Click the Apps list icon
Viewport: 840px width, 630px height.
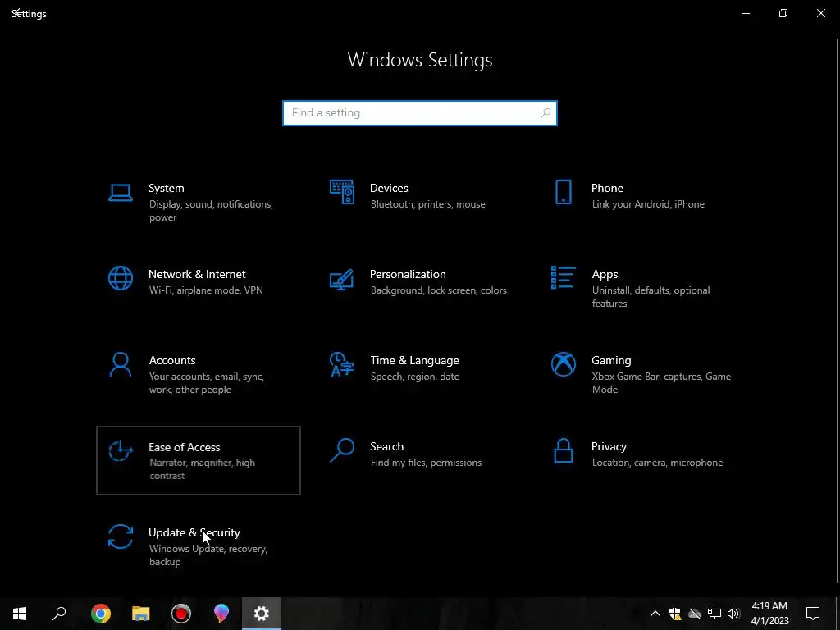click(x=563, y=277)
